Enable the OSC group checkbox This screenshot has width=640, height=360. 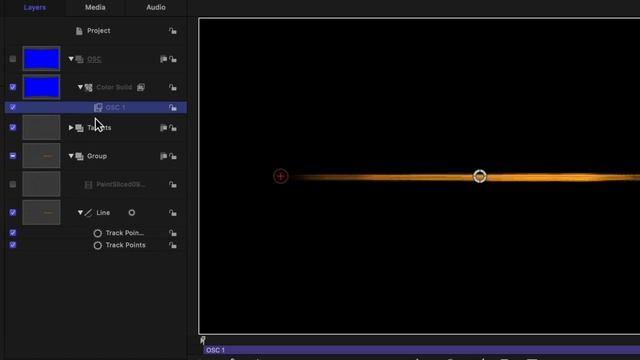pyautogui.click(x=13, y=59)
